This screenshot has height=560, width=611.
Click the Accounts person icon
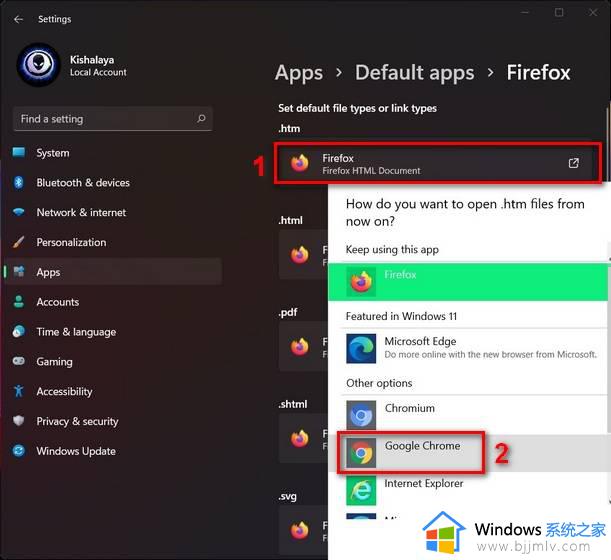click(18, 302)
